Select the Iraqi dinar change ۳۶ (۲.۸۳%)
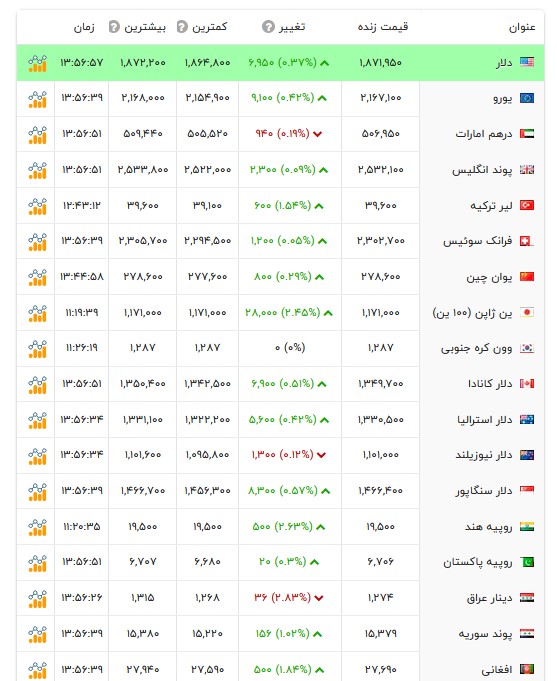The height and width of the screenshot is (681, 557). click(282, 598)
